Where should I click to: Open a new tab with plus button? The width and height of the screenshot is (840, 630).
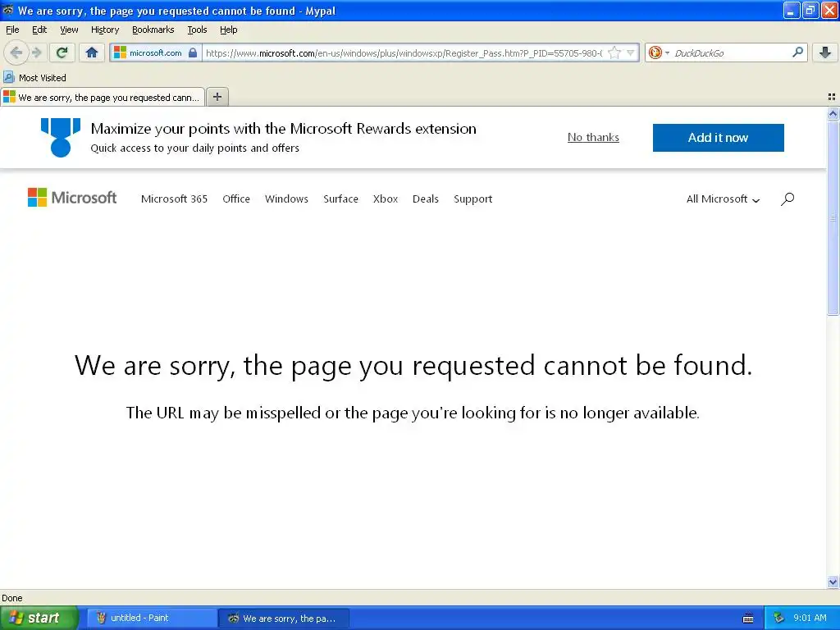[217, 97]
